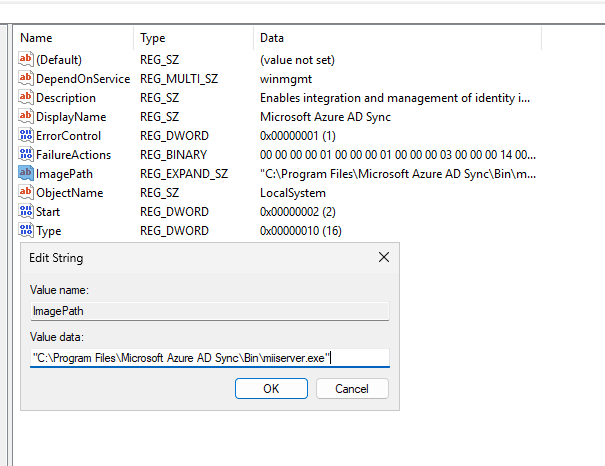Viewport: 605px width, 466px height.
Task: Click the ErrorControl DWORD value icon
Action: coord(26,135)
